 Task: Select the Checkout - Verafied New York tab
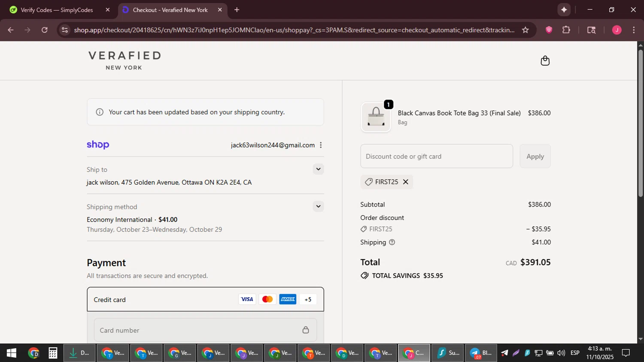(170, 10)
